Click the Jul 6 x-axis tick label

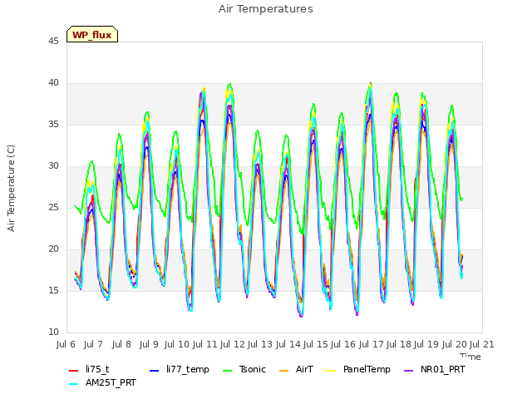click(x=66, y=344)
